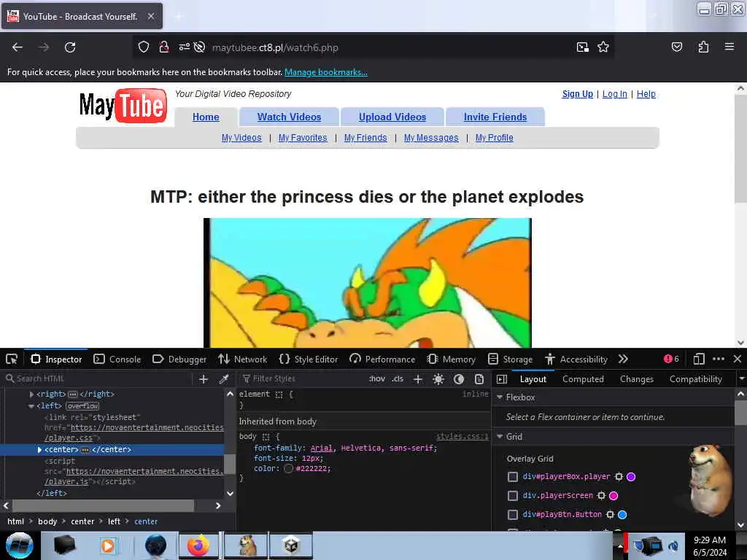This screenshot has height=560, width=747.
Task: Enable grid overlay for div#playBtn.Button
Action: click(x=513, y=515)
